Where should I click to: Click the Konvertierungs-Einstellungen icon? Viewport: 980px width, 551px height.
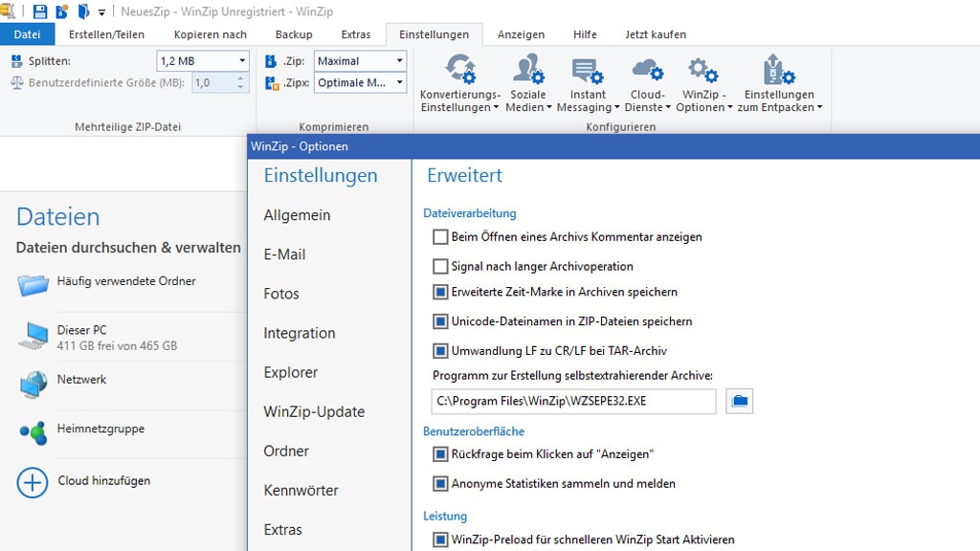pos(460,69)
